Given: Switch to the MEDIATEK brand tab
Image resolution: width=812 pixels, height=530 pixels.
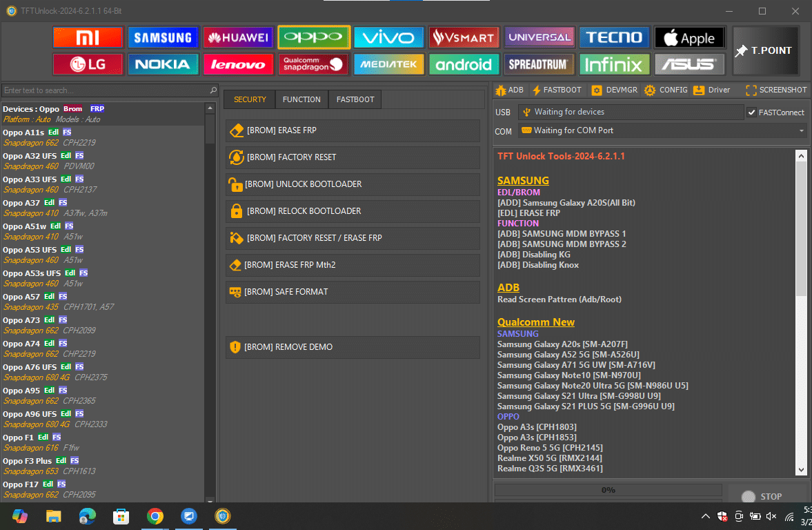Looking at the screenshot, I should [x=388, y=64].
